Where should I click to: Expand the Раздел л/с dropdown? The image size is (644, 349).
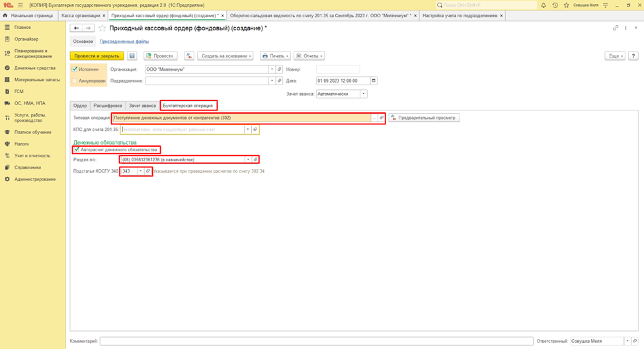(248, 160)
